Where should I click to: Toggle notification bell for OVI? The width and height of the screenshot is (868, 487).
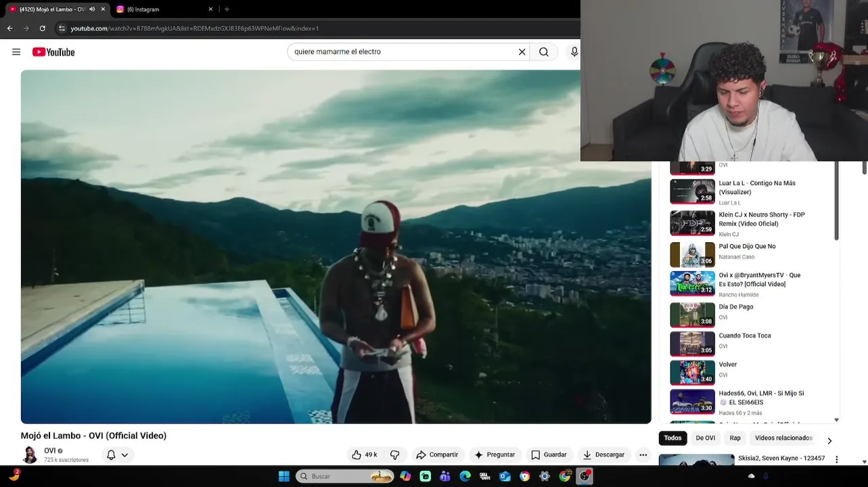111,455
